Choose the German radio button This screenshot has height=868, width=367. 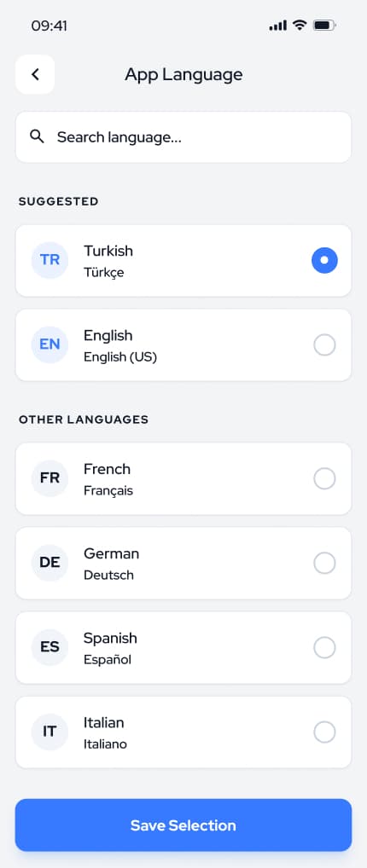[325, 563]
